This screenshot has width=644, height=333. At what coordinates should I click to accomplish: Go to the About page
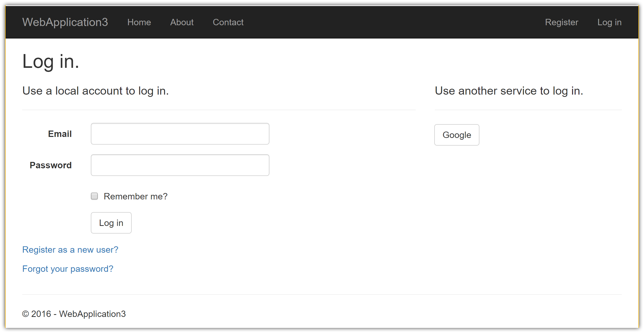click(182, 22)
